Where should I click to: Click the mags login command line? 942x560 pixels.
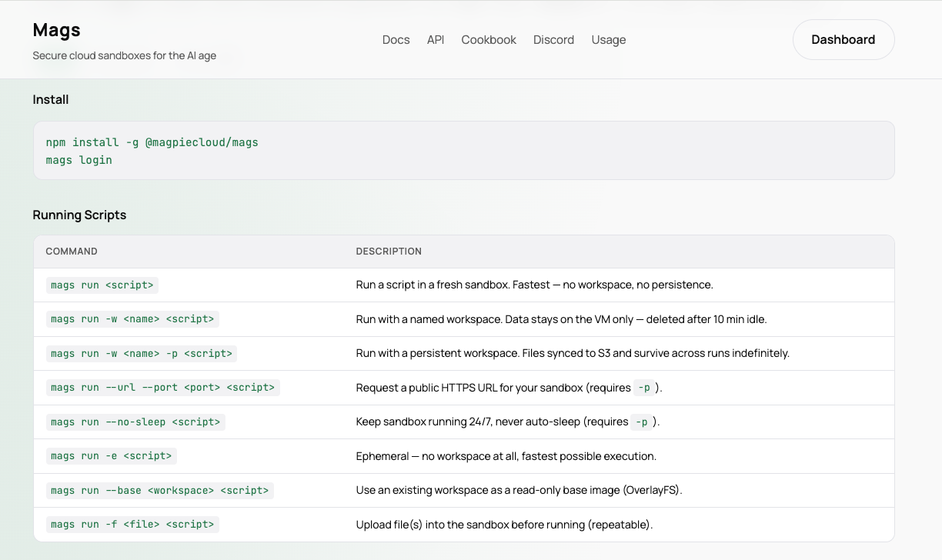click(77, 160)
